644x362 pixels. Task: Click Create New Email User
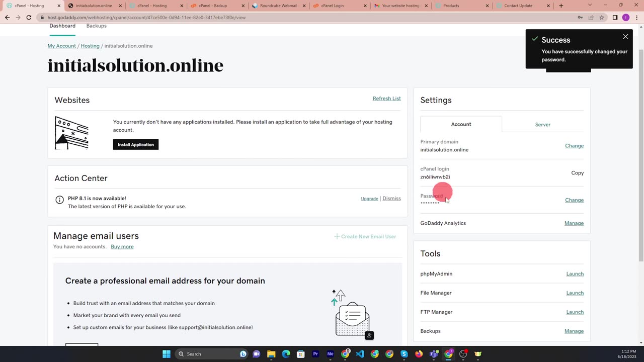coord(365,236)
